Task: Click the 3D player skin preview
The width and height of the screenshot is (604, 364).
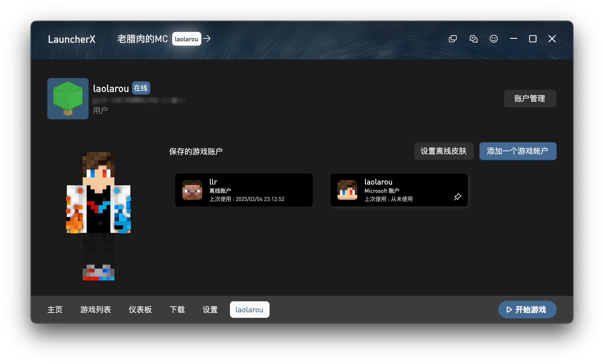Action: click(98, 216)
